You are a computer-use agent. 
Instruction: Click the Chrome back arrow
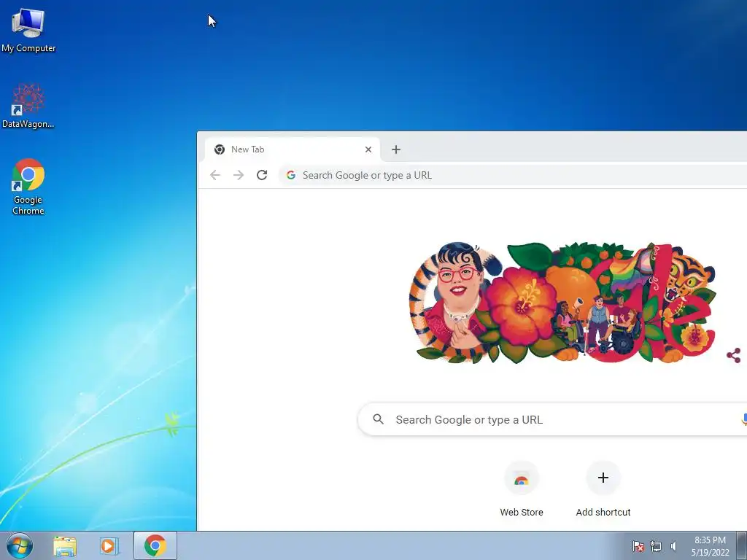(x=215, y=175)
